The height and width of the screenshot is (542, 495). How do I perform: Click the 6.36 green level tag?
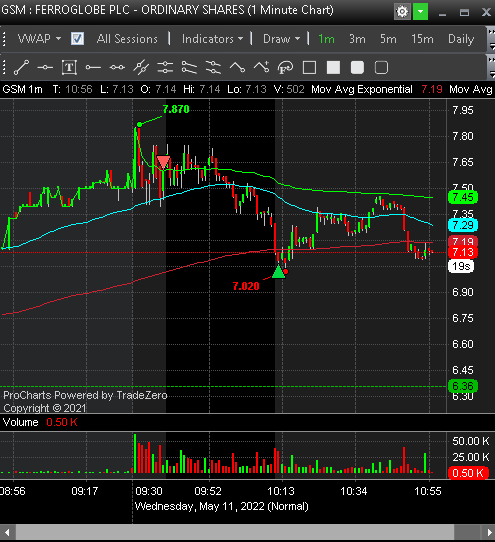coord(463,386)
